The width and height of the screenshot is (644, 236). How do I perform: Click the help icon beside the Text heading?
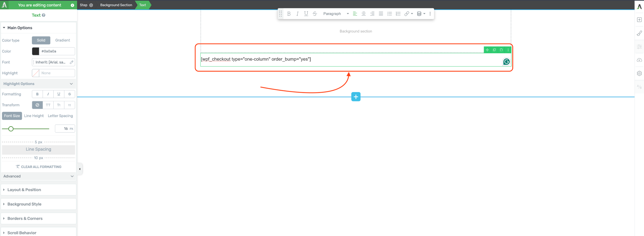coord(44,15)
